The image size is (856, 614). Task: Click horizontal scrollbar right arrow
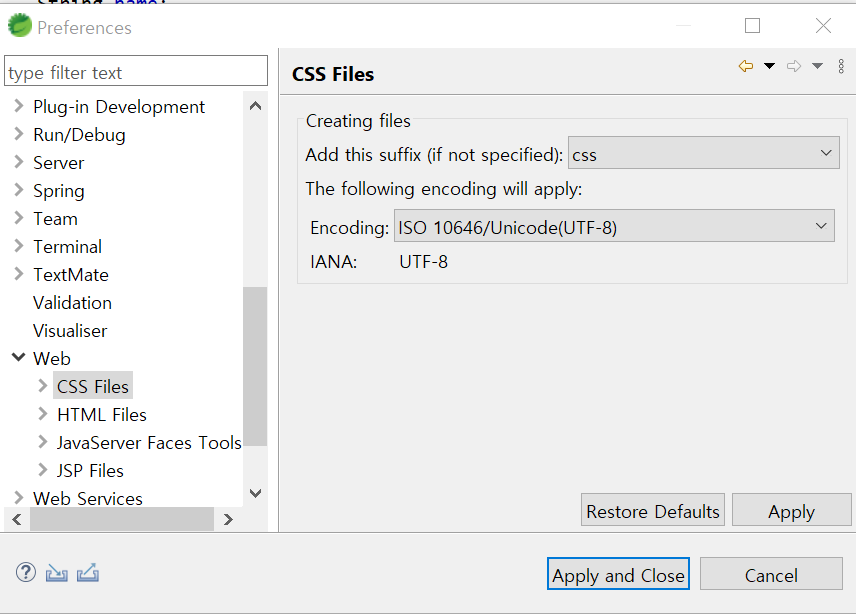pyautogui.click(x=228, y=519)
